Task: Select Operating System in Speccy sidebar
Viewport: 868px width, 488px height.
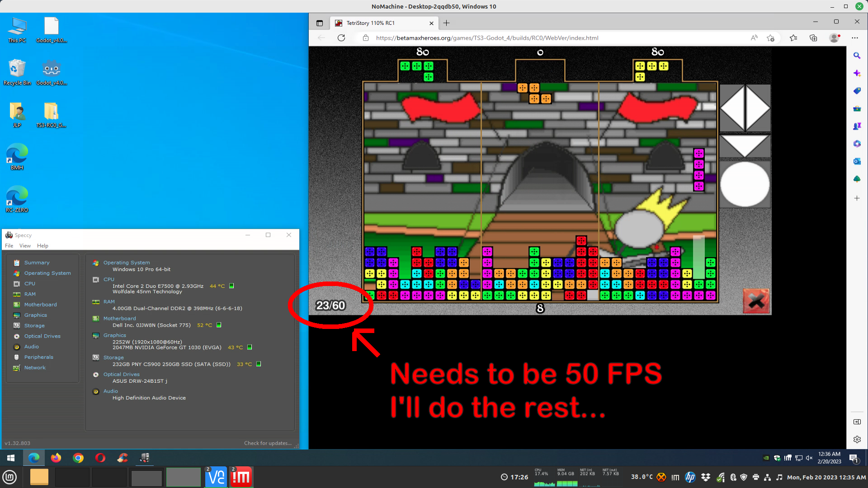Action: [47, 273]
